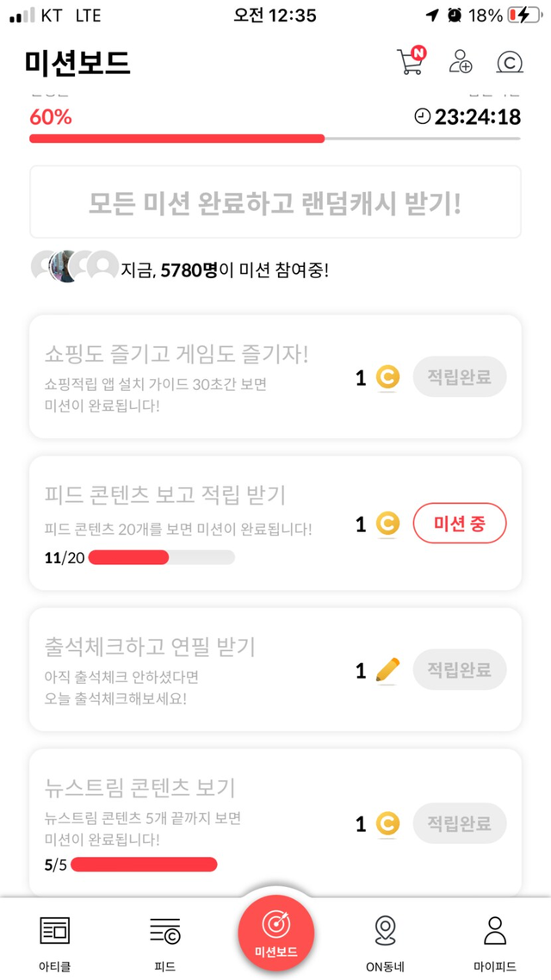Switch to the 피드 tab
This screenshot has height=980, width=551.
[x=164, y=942]
